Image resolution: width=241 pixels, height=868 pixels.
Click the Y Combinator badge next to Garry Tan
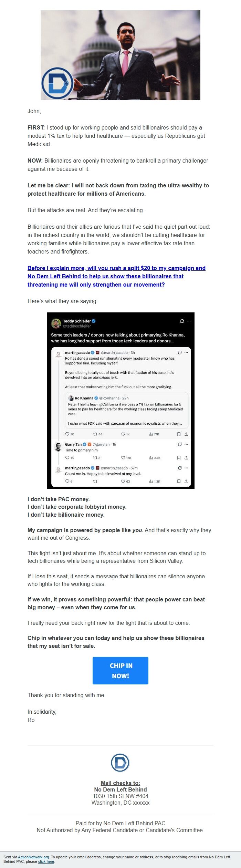(x=89, y=444)
